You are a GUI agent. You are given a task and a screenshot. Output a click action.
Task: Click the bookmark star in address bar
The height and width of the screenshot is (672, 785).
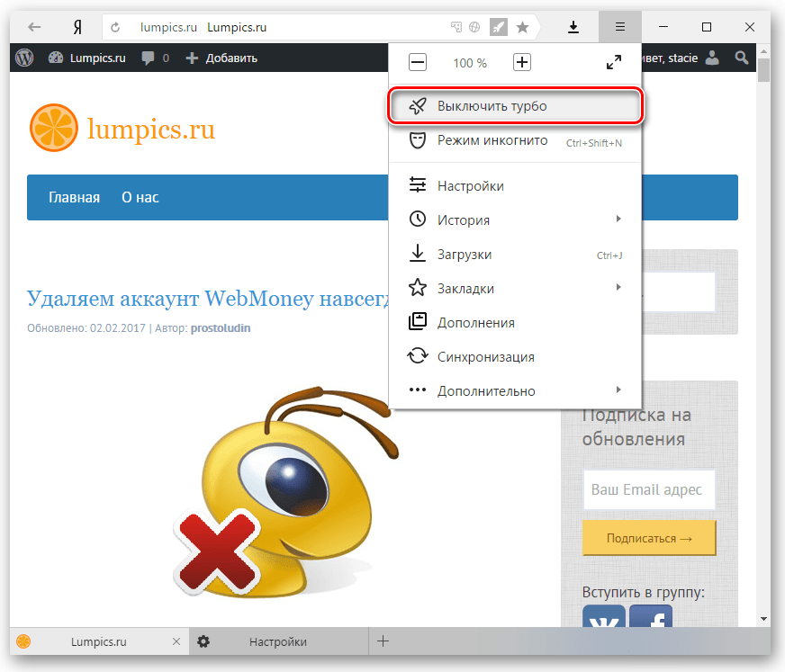(x=522, y=27)
